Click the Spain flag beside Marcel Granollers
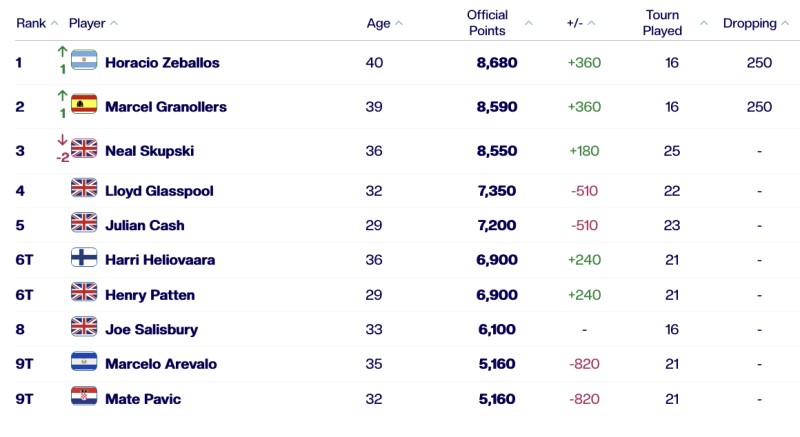 (x=84, y=104)
